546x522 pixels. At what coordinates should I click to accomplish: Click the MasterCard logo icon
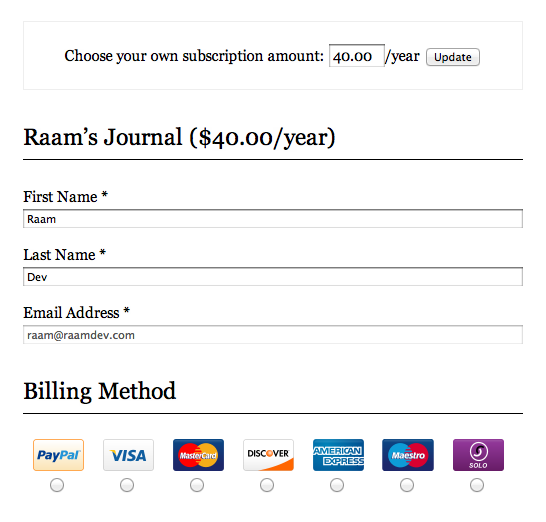198,455
